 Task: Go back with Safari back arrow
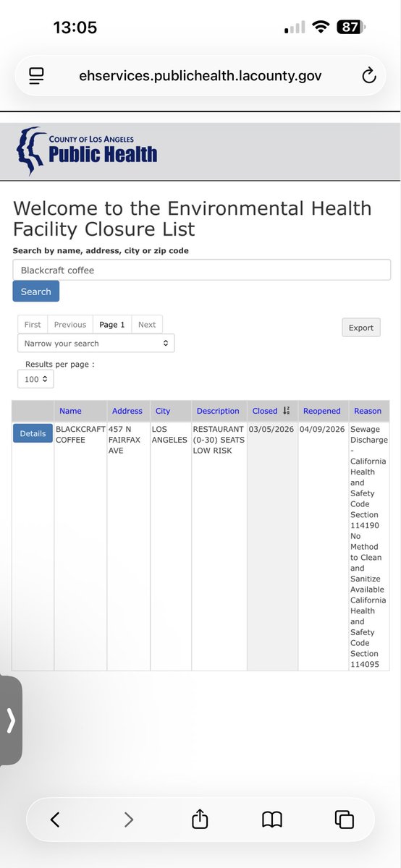coord(55,820)
